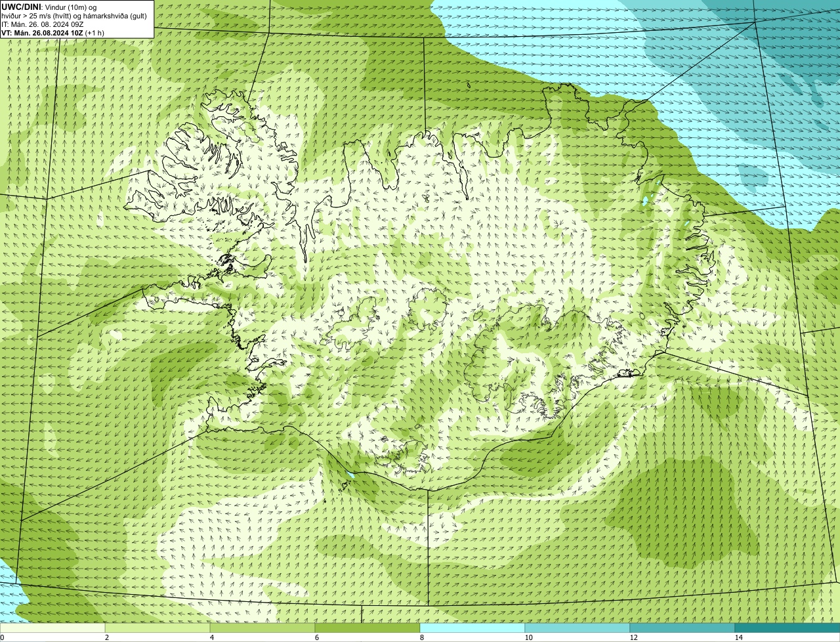Click the legend scale label '0'
Screen dimensions: 840x642
[x=2, y=637]
